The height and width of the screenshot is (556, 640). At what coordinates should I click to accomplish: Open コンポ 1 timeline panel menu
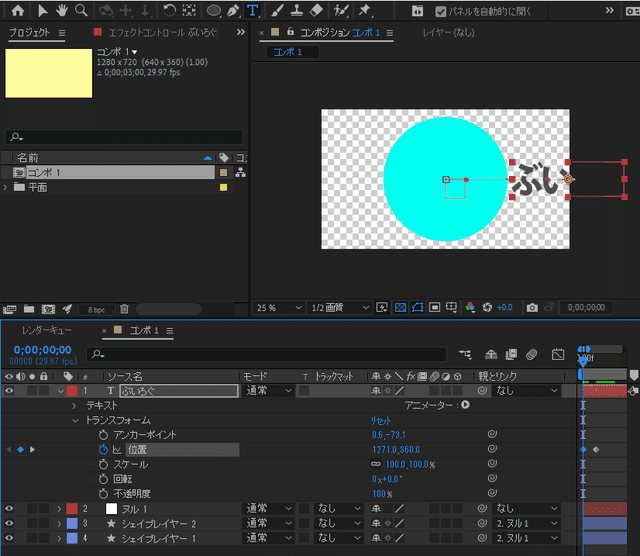click(x=170, y=331)
